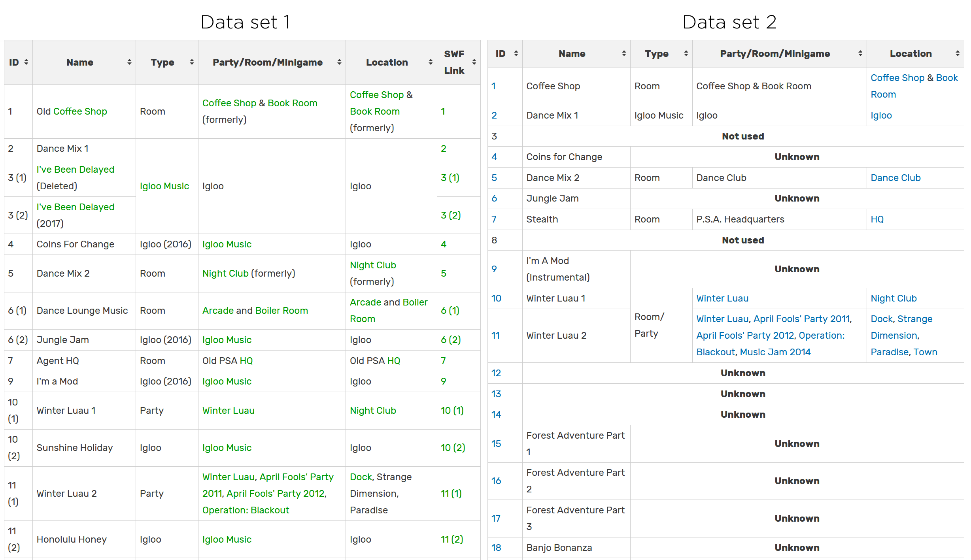Open Music Jam 2014 party link
Screen dimensions: 971x560
tap(775, 352)
